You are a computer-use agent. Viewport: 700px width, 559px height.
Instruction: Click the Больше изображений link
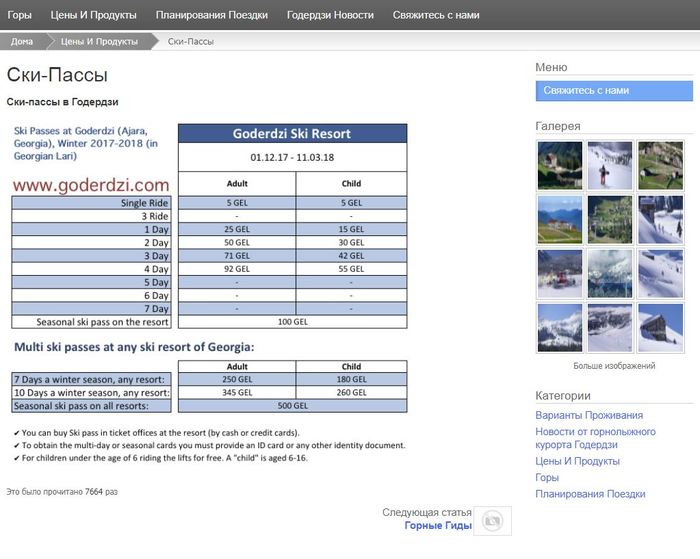[x=614, y=366]
